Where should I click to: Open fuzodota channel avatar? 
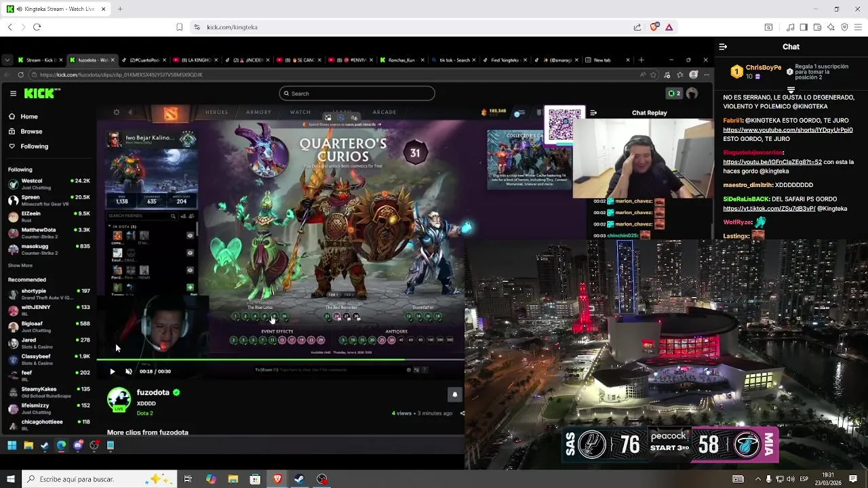tap(119, 400)
